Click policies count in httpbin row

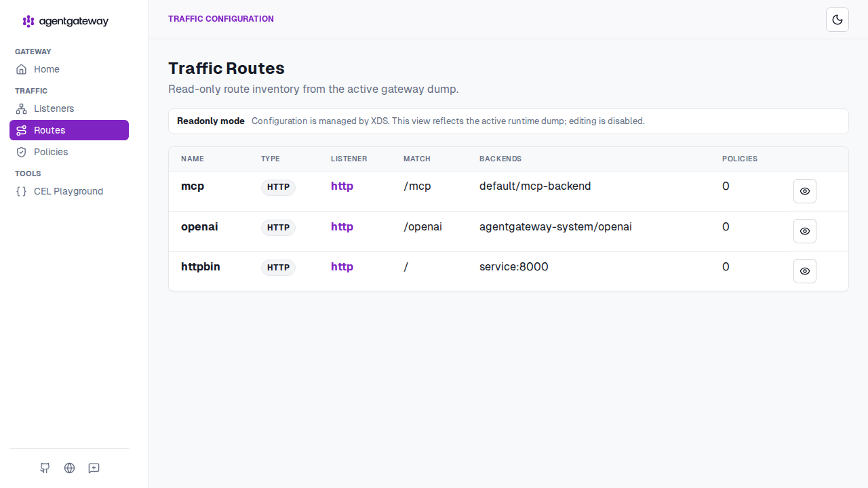coord(726,267)
